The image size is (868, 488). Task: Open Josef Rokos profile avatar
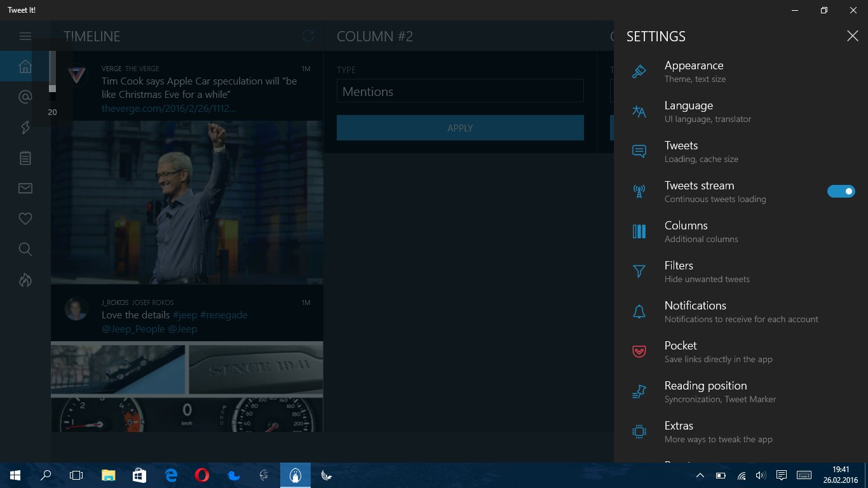[x=76, y=309]
